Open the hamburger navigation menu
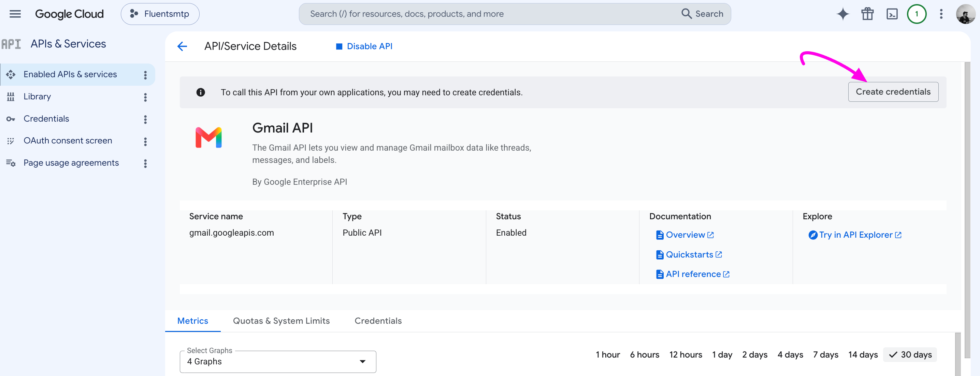980x376 pixels. (15, 14)
